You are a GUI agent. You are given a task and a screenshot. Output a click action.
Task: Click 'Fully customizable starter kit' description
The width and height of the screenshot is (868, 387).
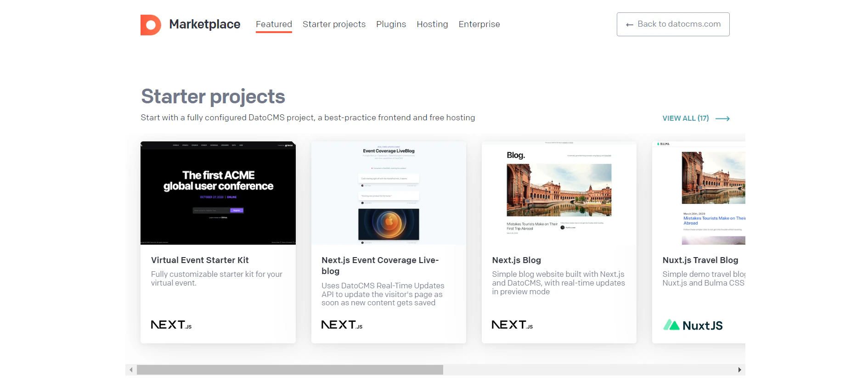(x=217, y=278)
